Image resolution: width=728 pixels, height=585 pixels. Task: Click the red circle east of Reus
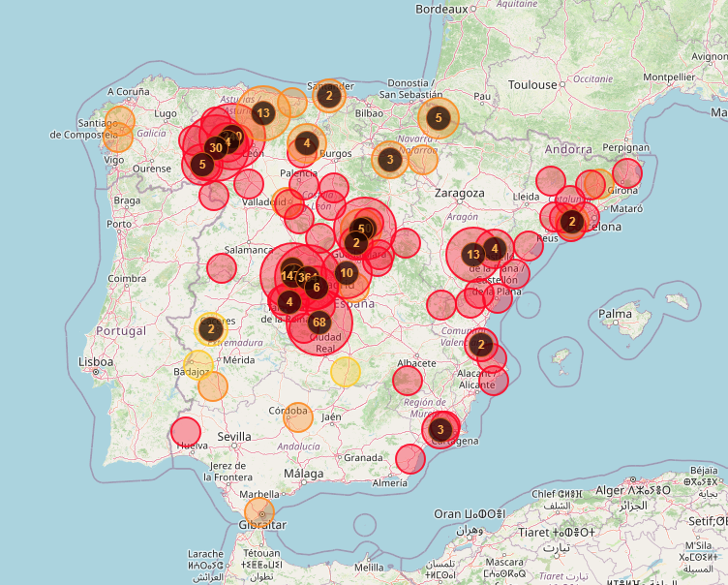click(x=529, y=246)
